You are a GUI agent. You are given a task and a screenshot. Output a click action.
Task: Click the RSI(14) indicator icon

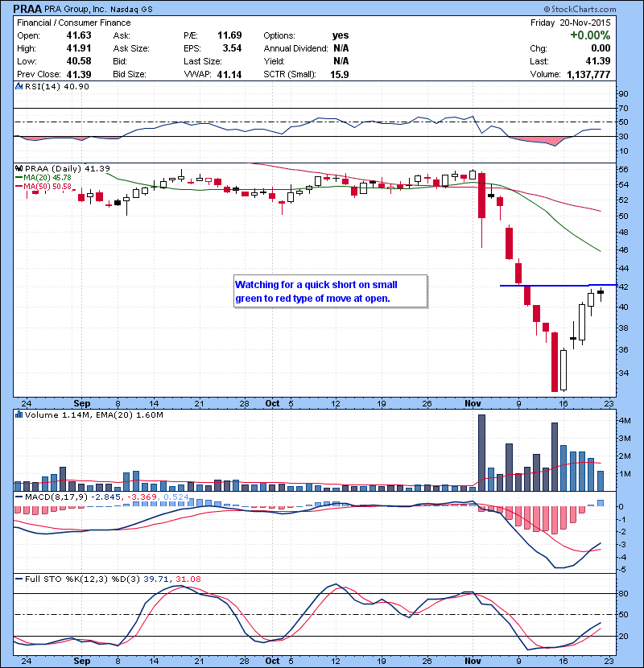(19, 86)
